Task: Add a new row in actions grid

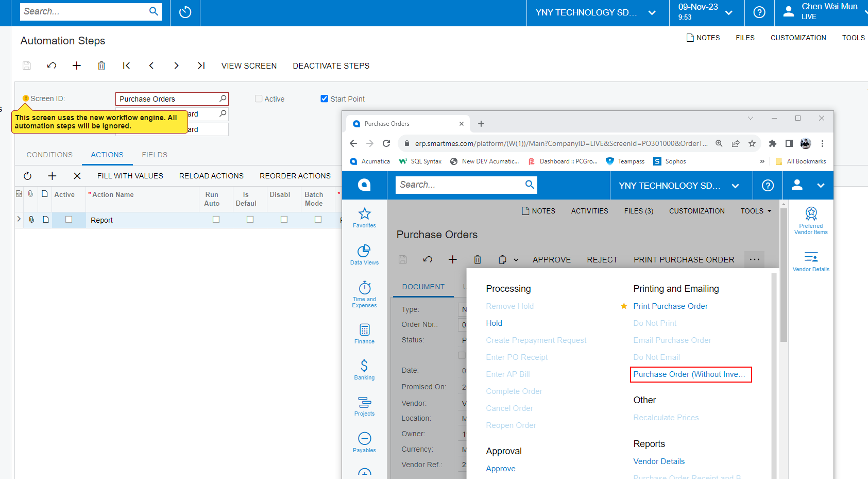Action: coord(52,176)
